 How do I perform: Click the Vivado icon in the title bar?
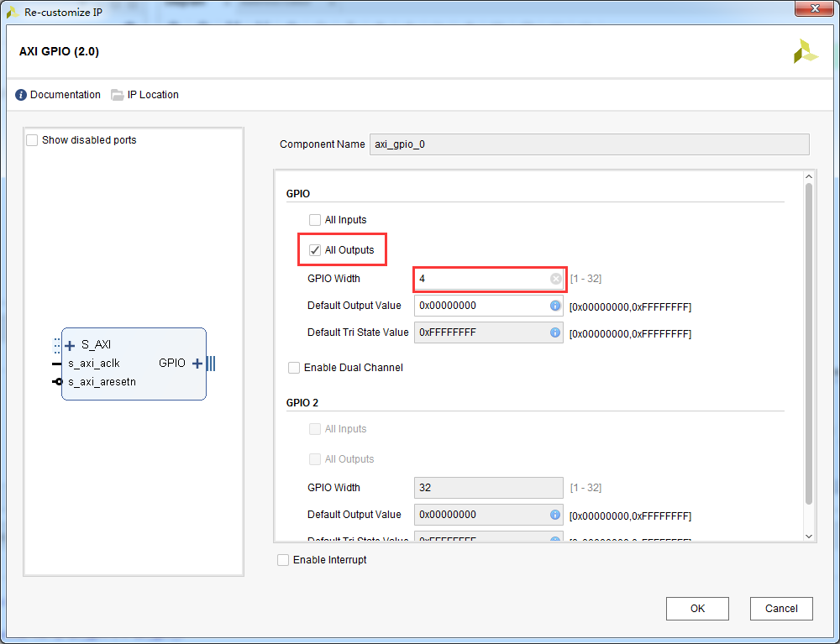click(13, 12)
